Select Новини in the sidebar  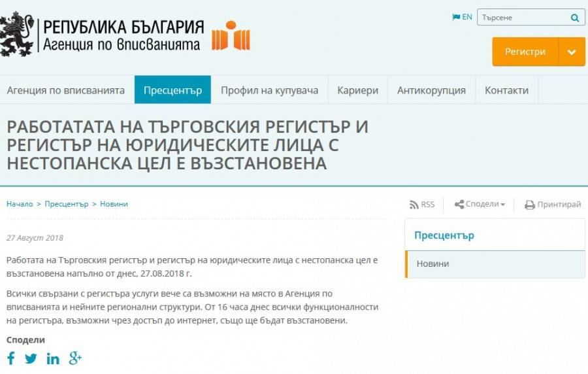coord(432,264)
